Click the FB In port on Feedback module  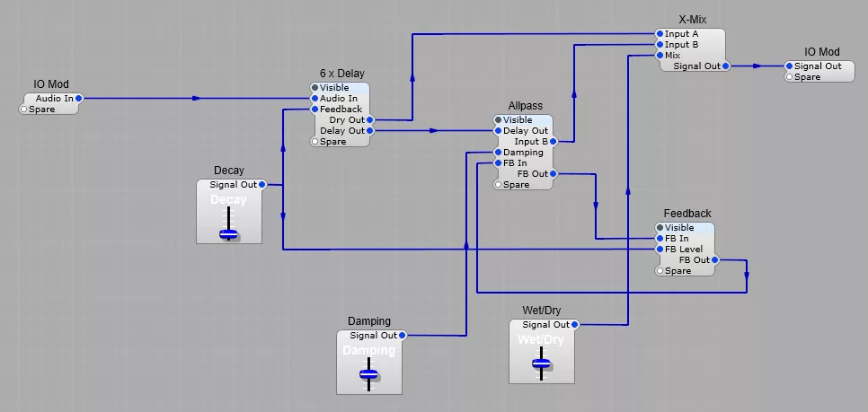point(660,239)
